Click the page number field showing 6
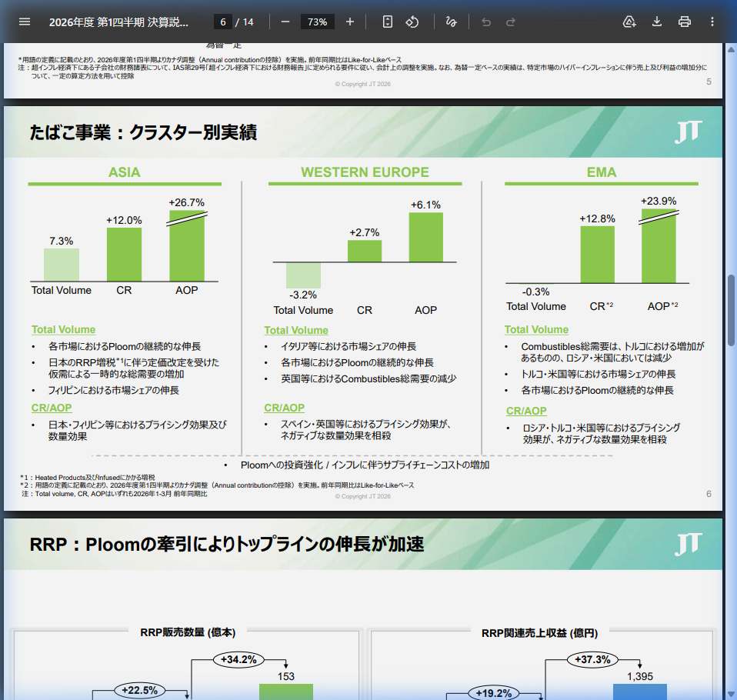Image resolution: width=737 pixels, height=700 pixels. (x=223, y=22)
